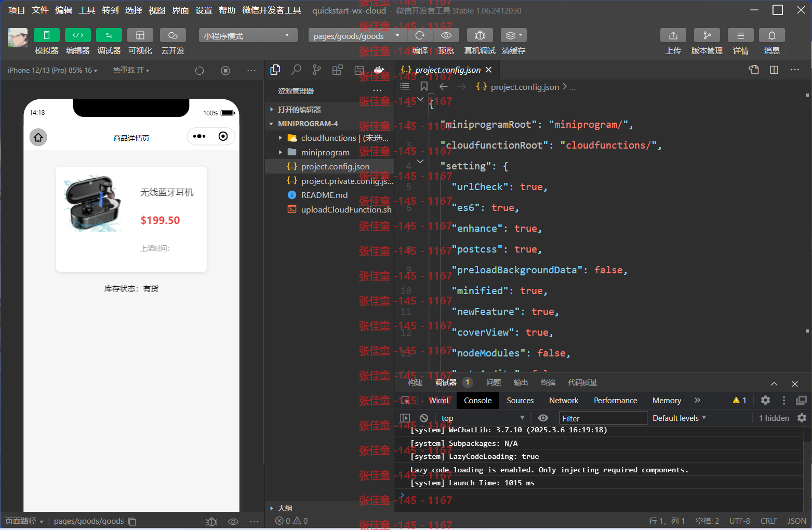Navigate back in editor history
812x530 pixels.
point(443,87)
